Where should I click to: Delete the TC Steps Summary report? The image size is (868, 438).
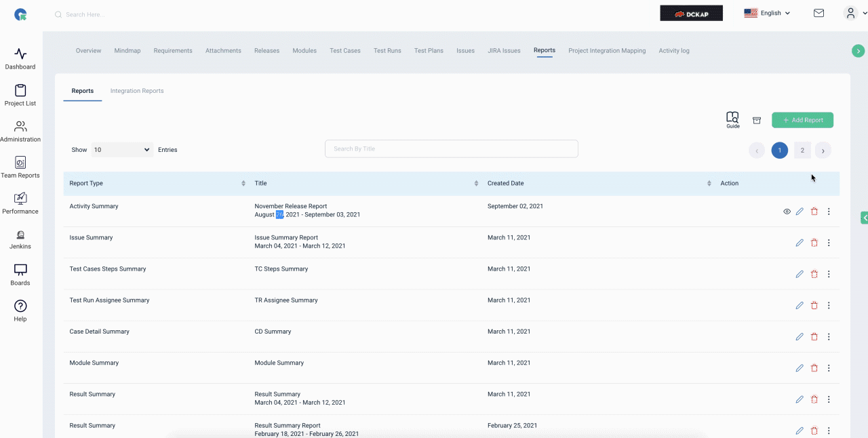tap(814, 274)
